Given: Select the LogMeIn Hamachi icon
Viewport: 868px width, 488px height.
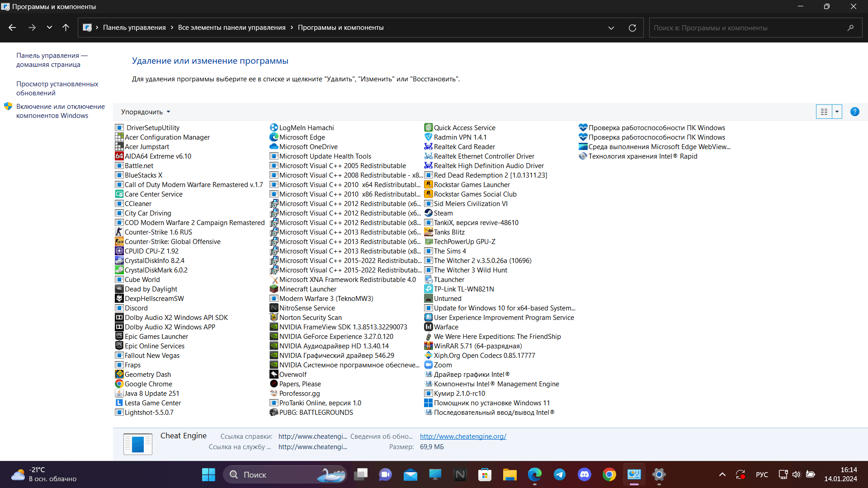Looking at the screenshot, I should (x=274, y=128).
